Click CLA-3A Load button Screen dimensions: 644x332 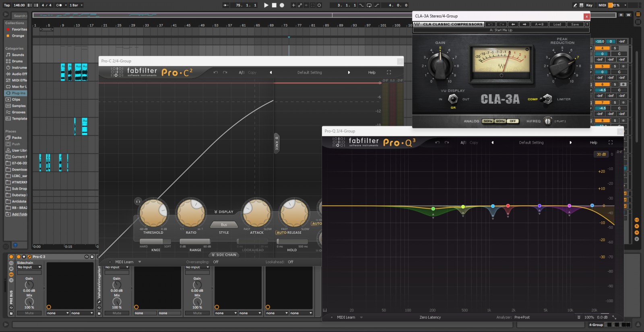(557, 24)
